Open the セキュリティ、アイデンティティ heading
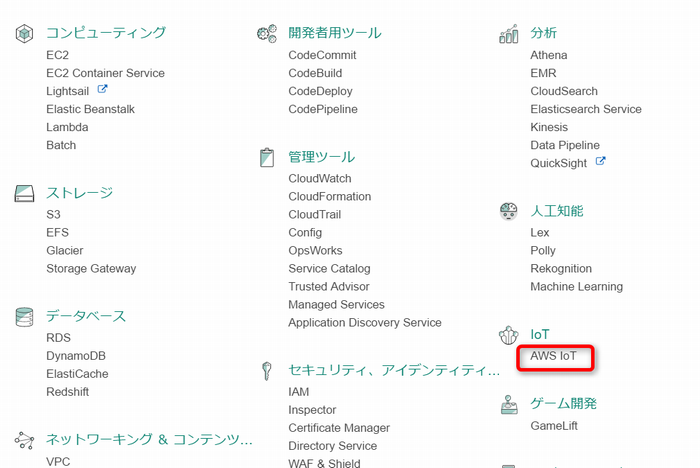Image resolution: width=700 pixels, height=468 pixels. tap(394, 370)
